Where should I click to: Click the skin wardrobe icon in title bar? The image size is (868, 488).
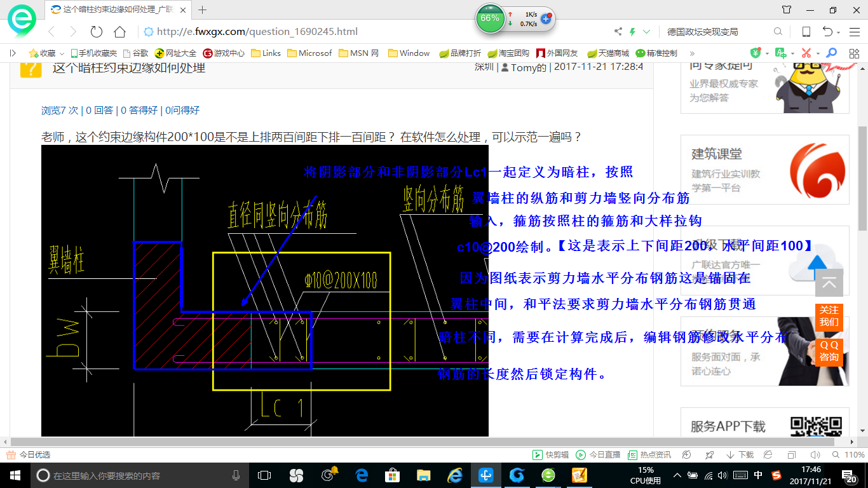[787, 10]
